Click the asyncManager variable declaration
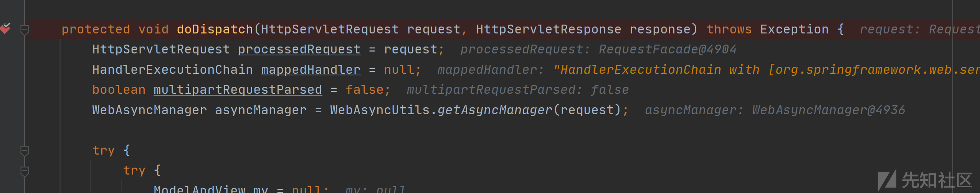 point(261,110)
